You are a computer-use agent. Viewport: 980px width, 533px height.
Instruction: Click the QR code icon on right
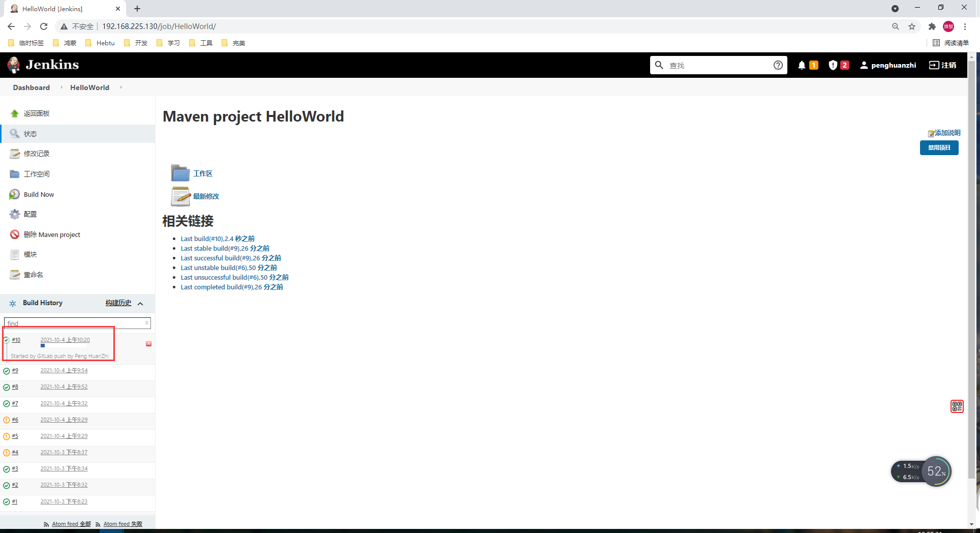tap(957, 406)
